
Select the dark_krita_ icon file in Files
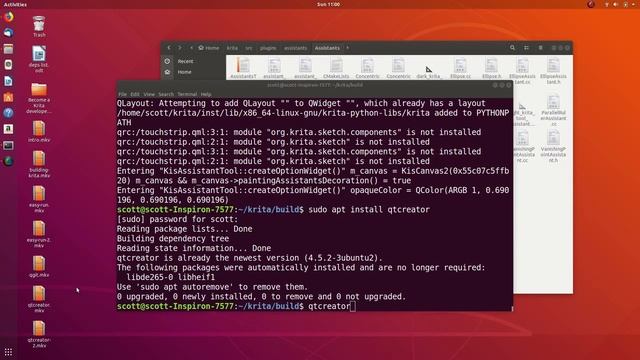(x=429, y=71)
